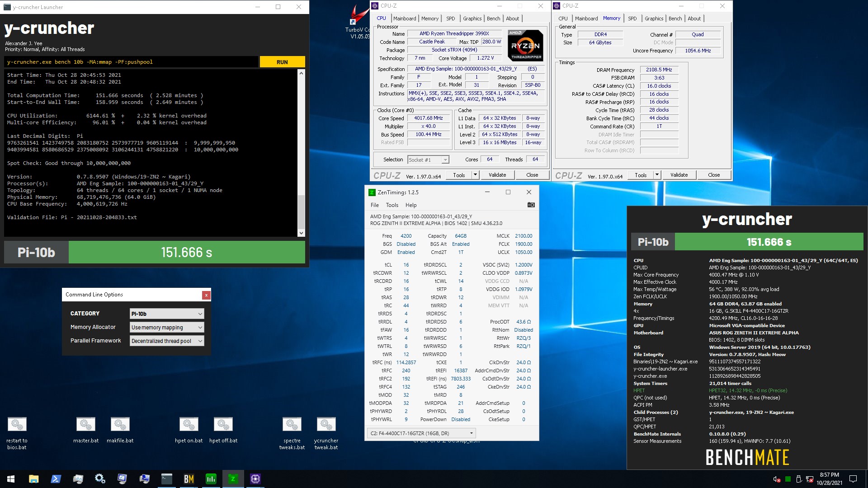
Task: Take ZenTimings screenshot with camera icon
Action: pyautogui.click(x=531, y=205)
